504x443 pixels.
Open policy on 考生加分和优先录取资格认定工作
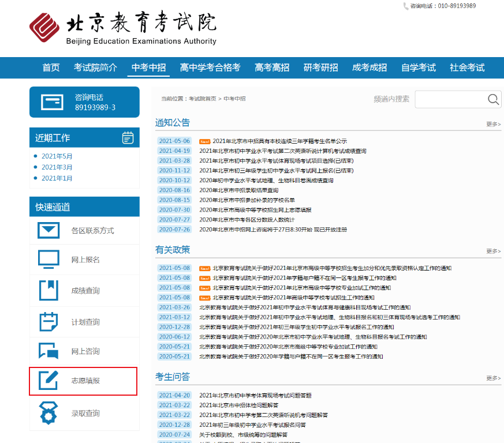tap(332, 268)
